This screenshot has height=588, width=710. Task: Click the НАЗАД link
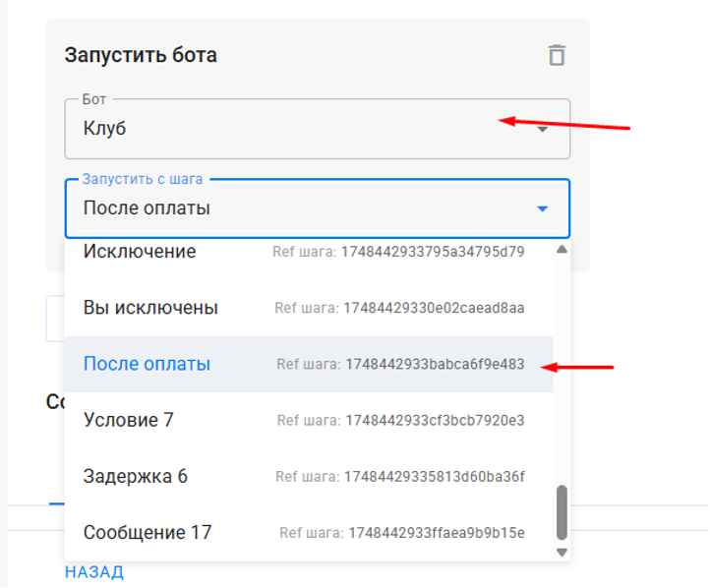pyautogui.click(x=94, y=572)
